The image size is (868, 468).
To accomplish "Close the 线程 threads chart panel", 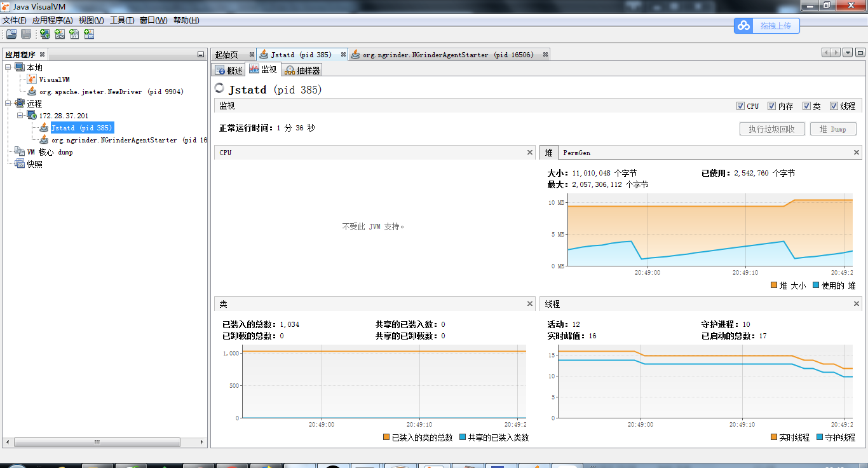I will pos(857,304).
